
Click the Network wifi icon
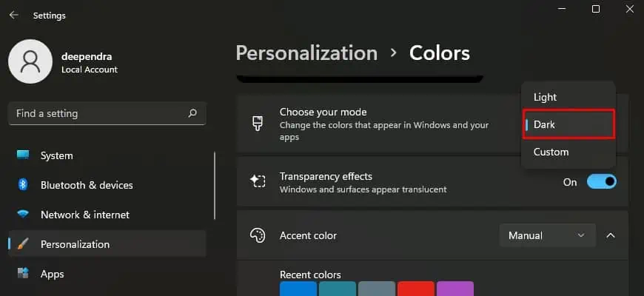23,215
